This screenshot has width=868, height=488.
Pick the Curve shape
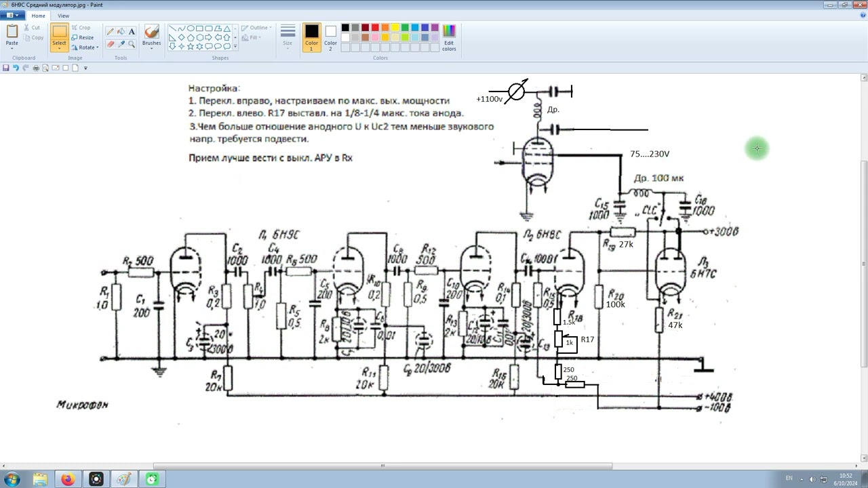pyautogui.click(x=181, y=28)
